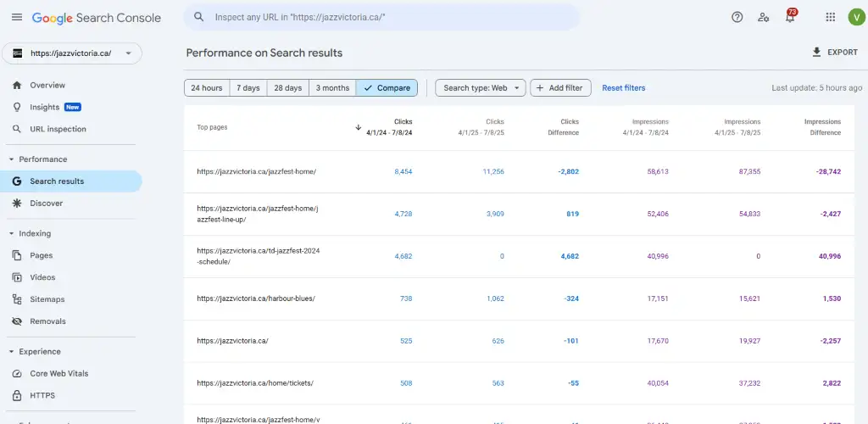868x424 pixels.
Task: Open the notifications bell
Action: [790, 17]
